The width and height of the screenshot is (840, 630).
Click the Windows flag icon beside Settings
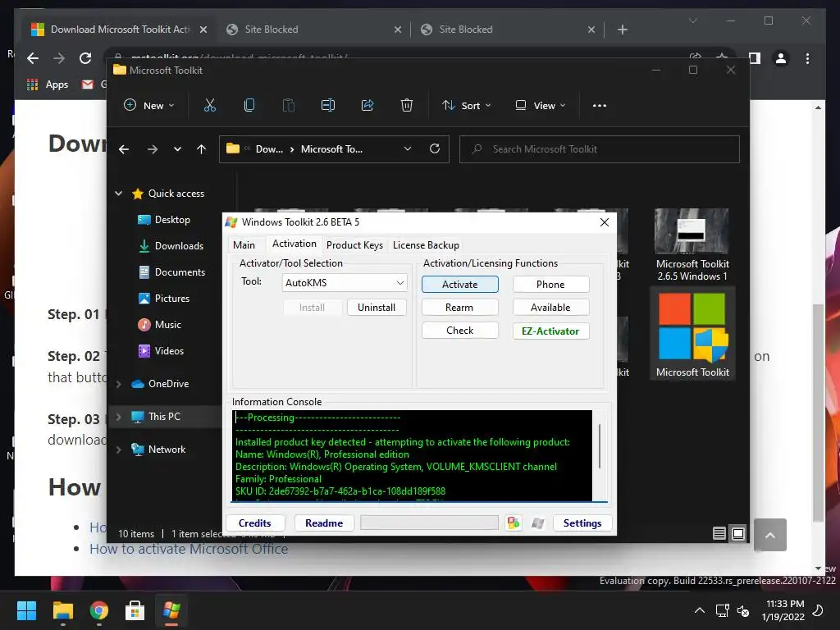(538, 523)
